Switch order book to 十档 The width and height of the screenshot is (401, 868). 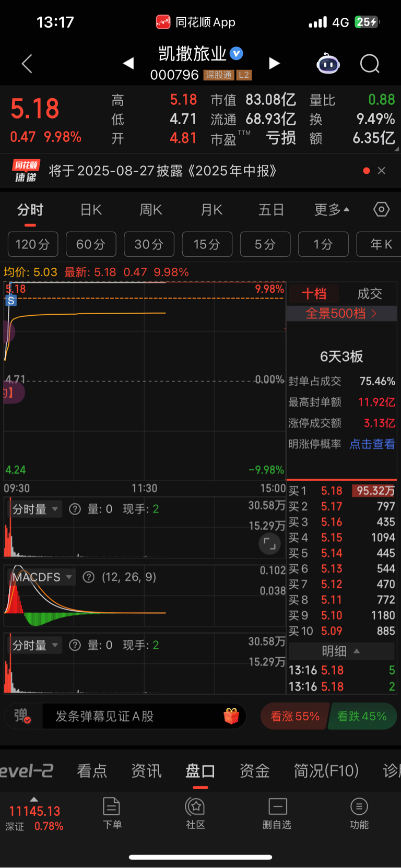(x=314, y=294)
